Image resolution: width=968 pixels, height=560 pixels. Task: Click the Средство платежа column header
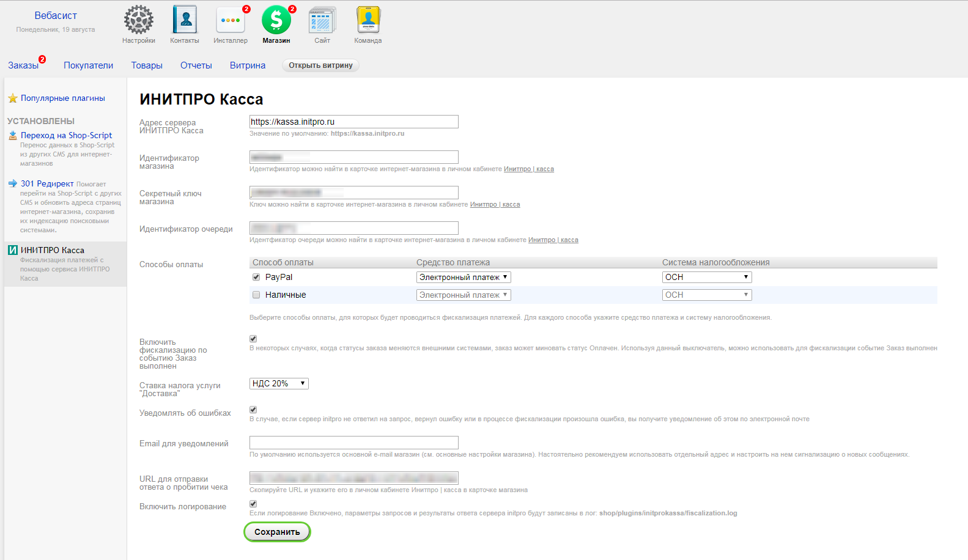pyautogui.click(x=453, y=262)
